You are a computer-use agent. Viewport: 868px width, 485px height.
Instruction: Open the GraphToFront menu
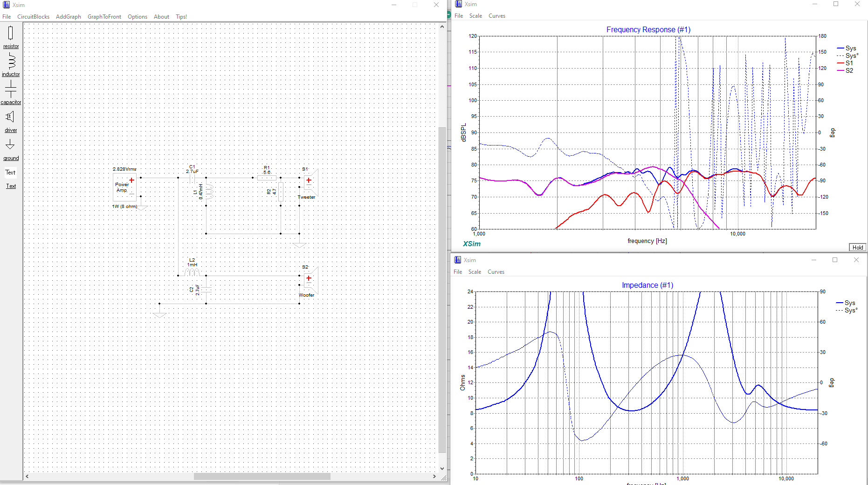coord(104,17)
